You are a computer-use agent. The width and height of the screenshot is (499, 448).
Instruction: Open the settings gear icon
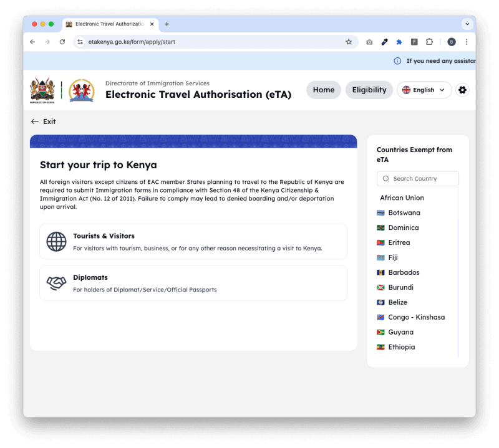click(x=462, y=90)
